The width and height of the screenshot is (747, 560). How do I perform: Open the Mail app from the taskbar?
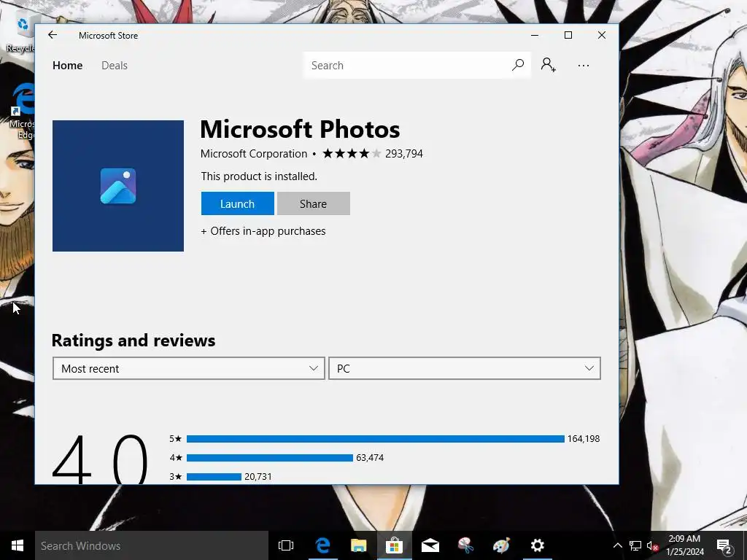coord(430,545)
